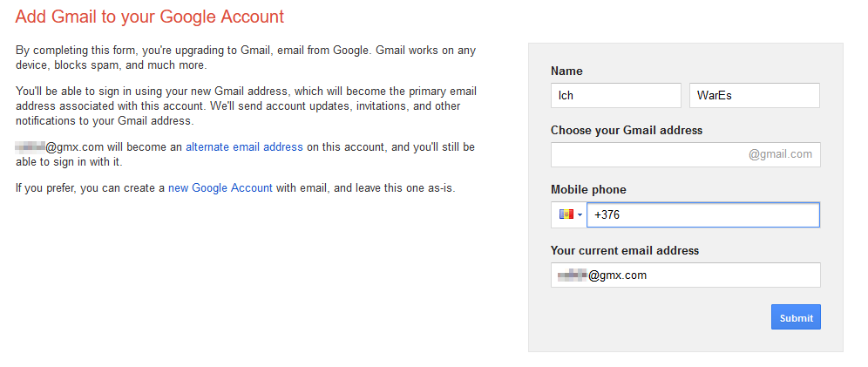Click the @gmail.com suffix text

(780, 154)
